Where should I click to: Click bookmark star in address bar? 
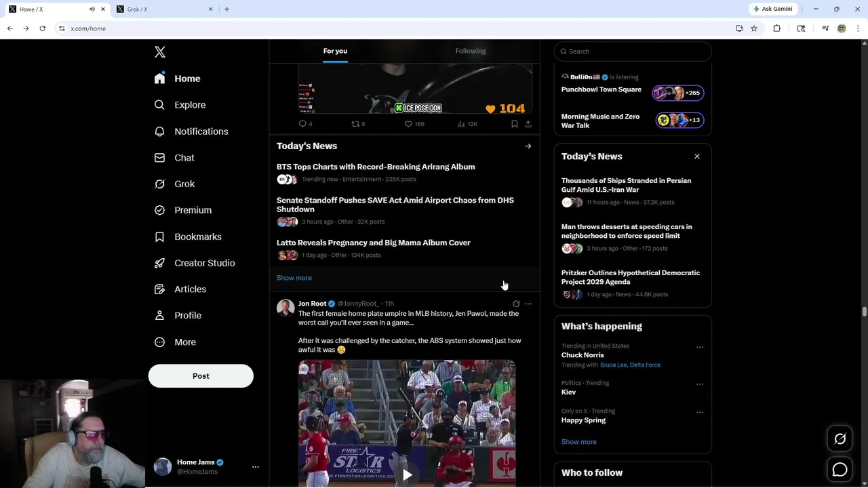[754, 28]
